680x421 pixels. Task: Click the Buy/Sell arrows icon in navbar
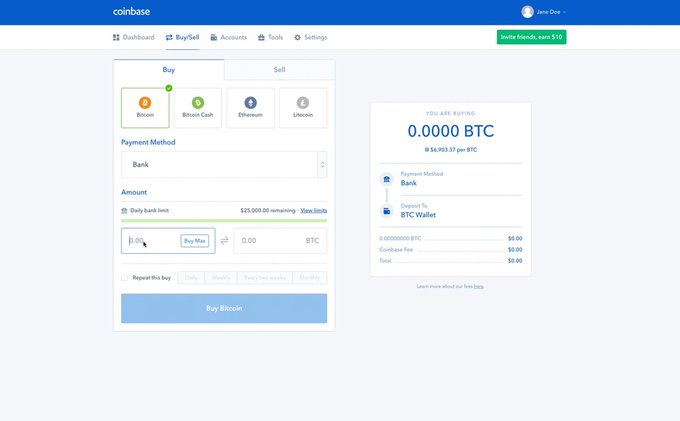pos(169,37)
